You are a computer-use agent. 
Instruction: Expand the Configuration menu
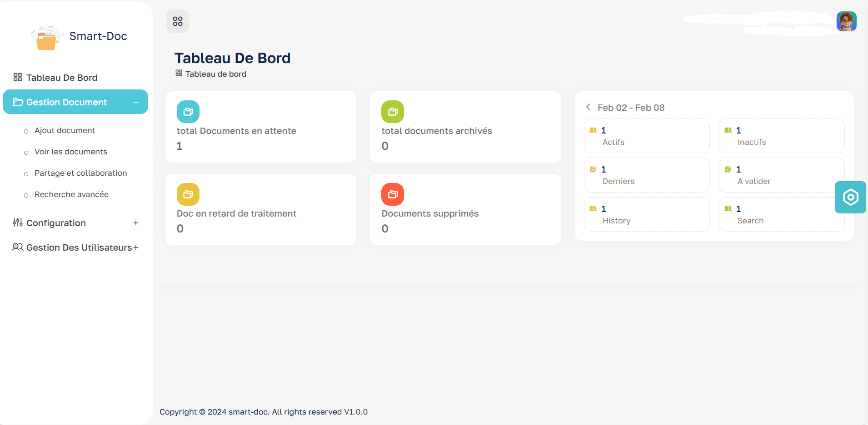click(135, 223)
